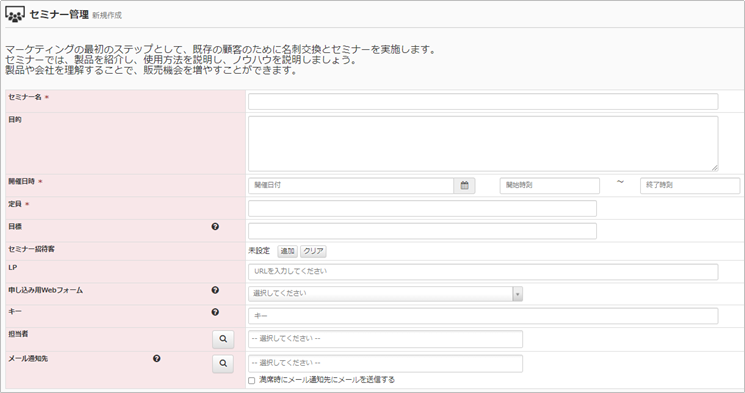Click the 開始時刻 time field
This screenshot has height=393, width=745.
pos(550,185)
